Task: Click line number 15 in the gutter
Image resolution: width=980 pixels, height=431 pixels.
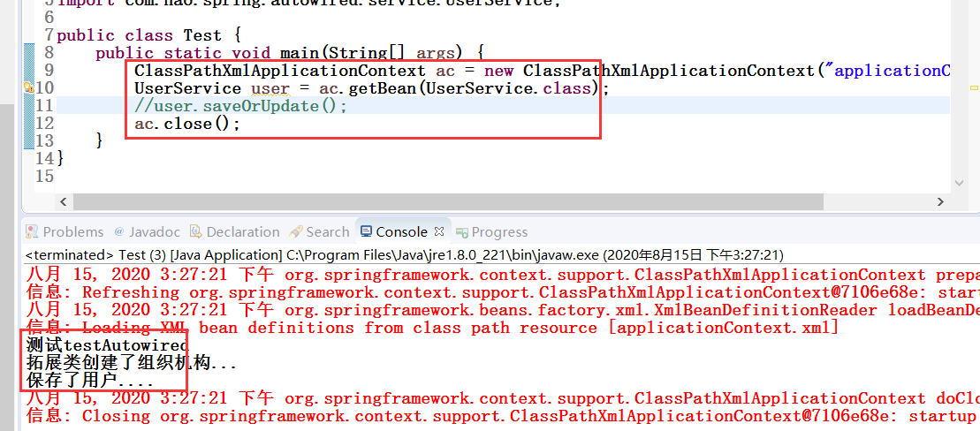Action: click(44, 177)
